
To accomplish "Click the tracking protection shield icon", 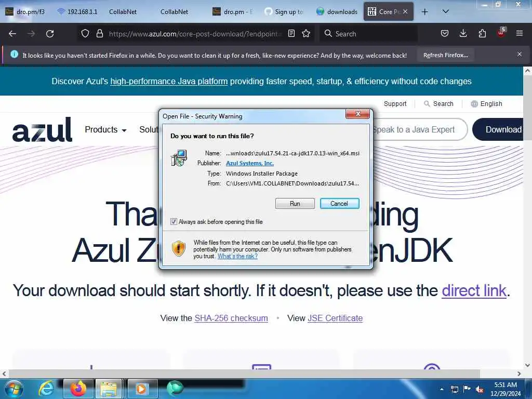I will tap(85, 34).
